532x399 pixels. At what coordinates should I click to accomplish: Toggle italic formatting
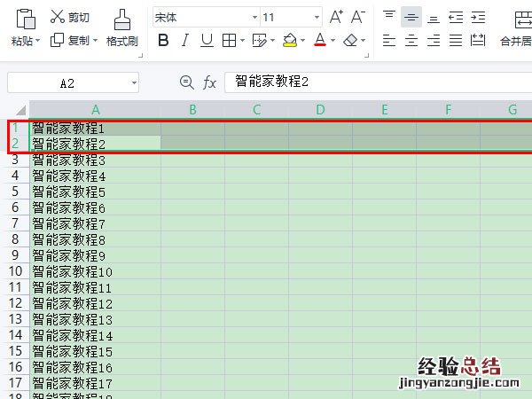point(185,40)
